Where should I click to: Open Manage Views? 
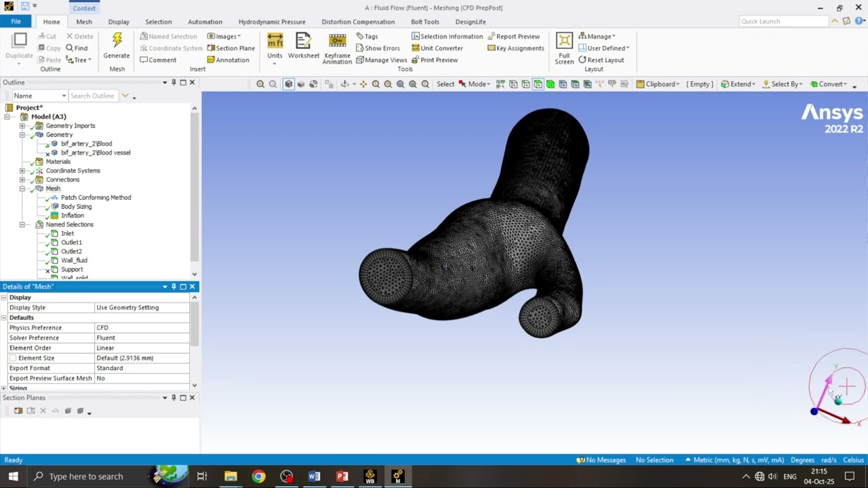pos(381,60)
